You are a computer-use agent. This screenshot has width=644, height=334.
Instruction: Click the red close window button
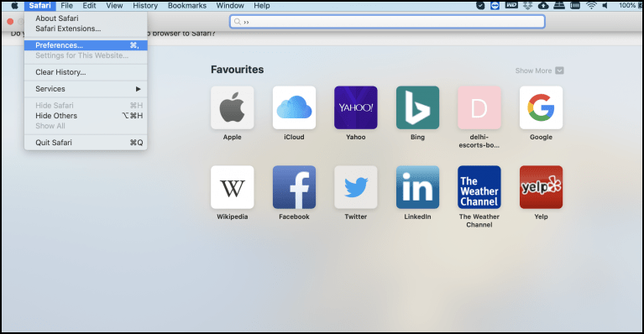(10, 22)
